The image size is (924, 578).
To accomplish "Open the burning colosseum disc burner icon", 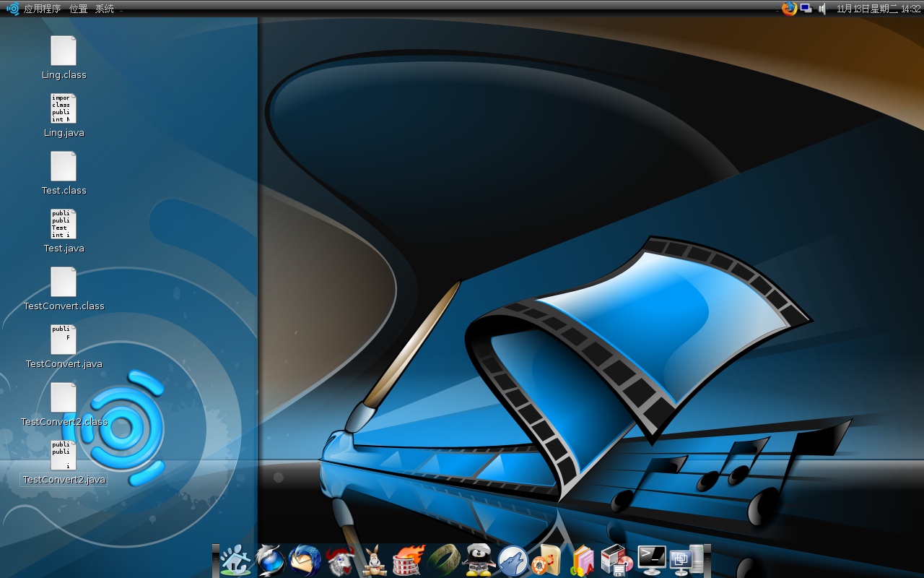I will 409,560.
